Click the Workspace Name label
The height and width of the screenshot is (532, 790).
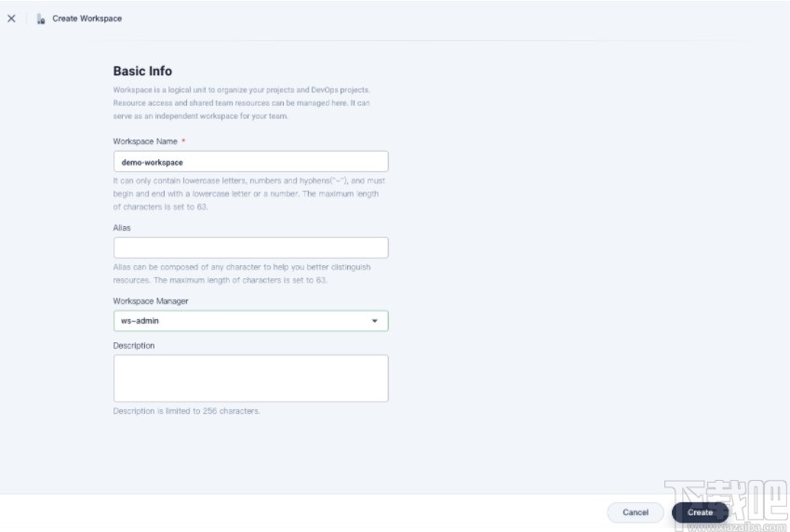point(145,141)
